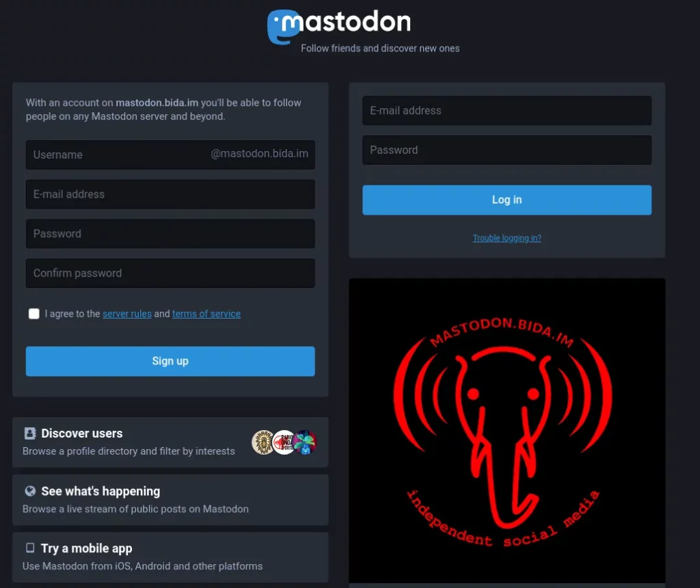Screen dimensions: 700x588
Task: Open the Radio Onda avatar in Discover users
Action: point(284,442)
